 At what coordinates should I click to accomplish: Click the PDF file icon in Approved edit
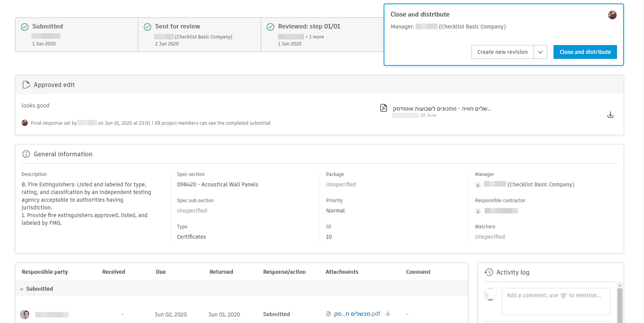pos(384,108)
